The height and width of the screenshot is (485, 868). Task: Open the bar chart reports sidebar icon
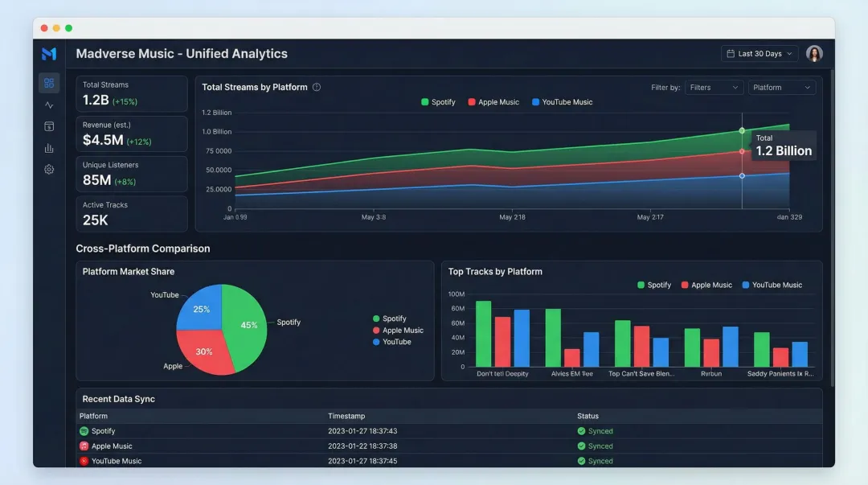tap(49, 148)
